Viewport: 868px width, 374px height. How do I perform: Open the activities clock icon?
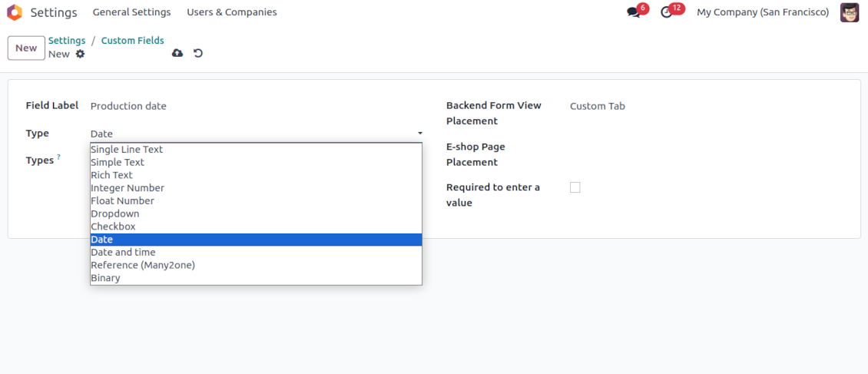[x=667, y=12]
